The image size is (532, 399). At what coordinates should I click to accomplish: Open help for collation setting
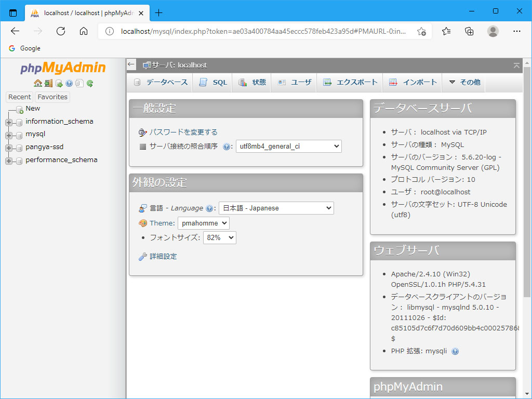[227, 147]
